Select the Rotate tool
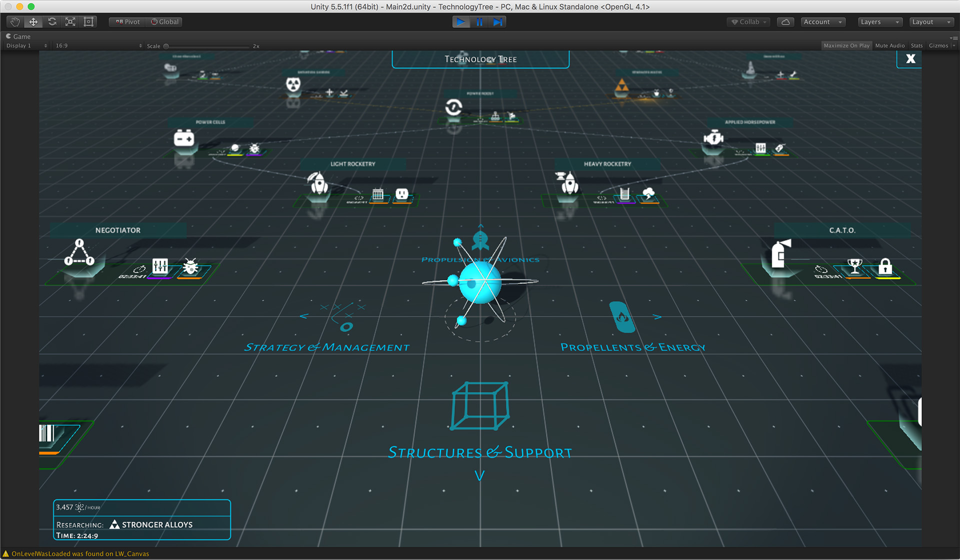960x560 pixels. click(52, 22)
